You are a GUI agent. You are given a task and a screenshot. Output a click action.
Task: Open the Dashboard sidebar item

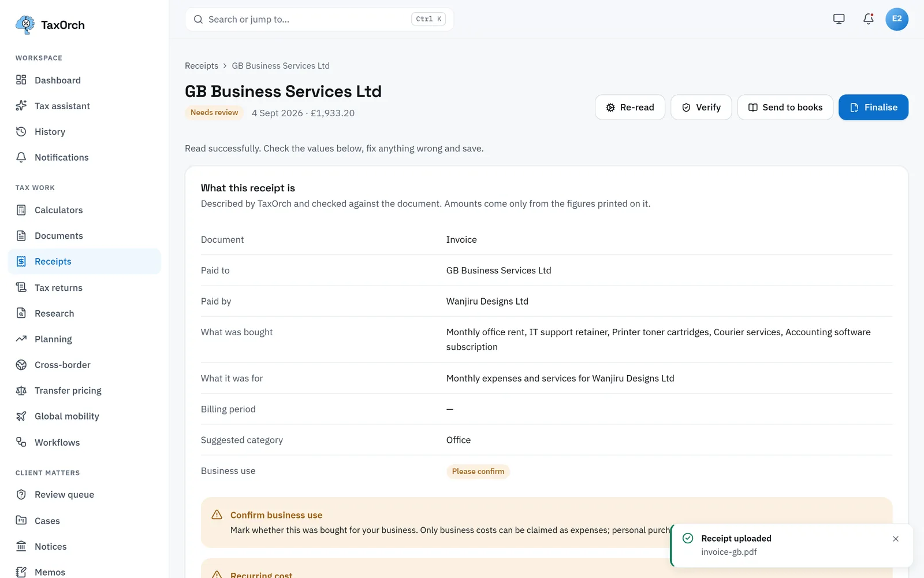pyautogui.click(x=84, y=80)
